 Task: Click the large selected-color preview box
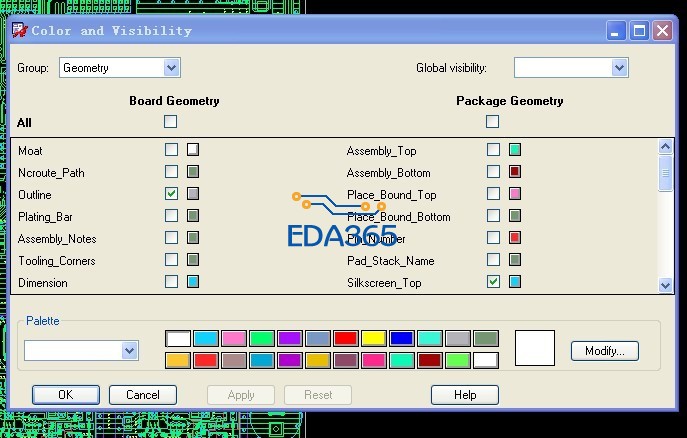(535, 348)
